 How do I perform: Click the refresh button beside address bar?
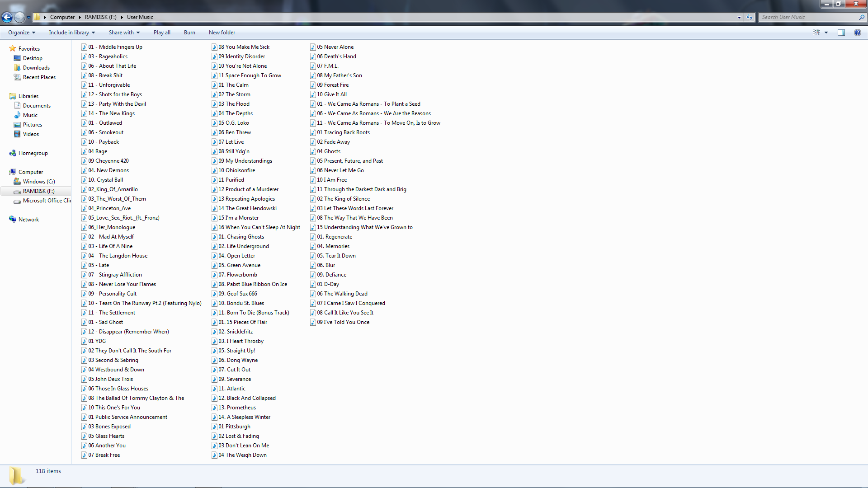coord(750,17)
